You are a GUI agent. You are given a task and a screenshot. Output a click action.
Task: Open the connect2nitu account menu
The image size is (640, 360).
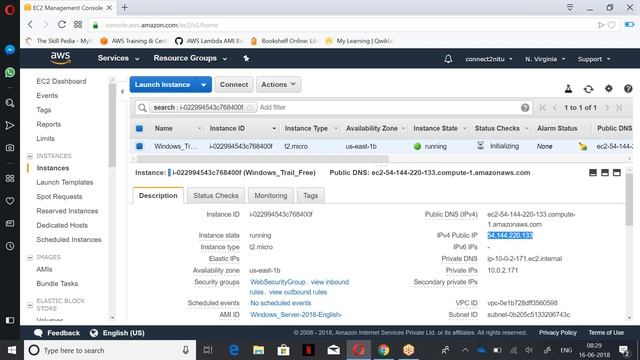point(489,59)
